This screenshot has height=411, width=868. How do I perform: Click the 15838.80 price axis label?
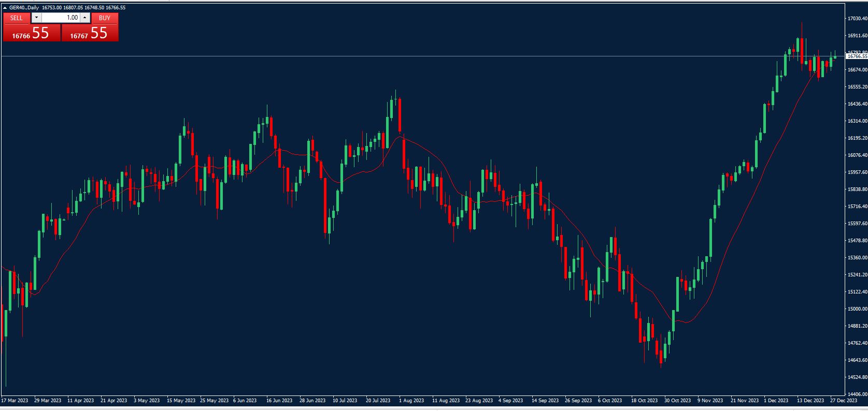[857, 189]
